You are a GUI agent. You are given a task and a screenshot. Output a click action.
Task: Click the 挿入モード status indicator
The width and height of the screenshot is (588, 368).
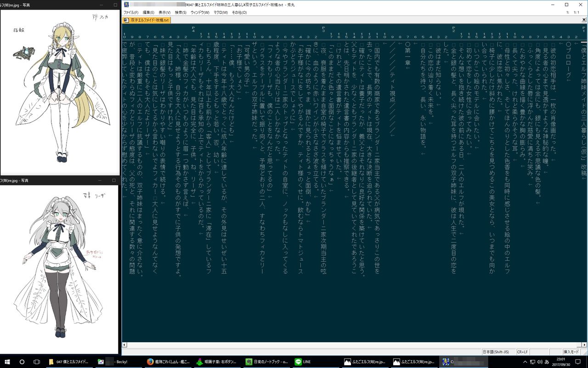coord(571,352)
